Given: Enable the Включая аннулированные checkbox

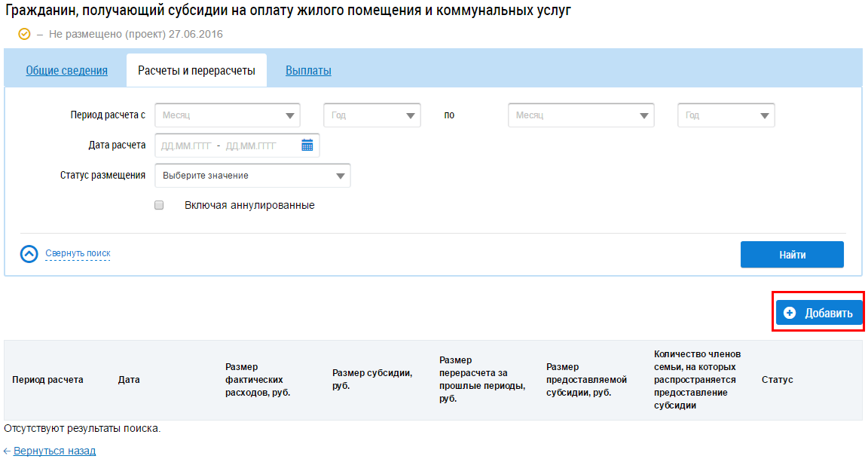Looking at the screenshot, I should (x=159, y=205).
